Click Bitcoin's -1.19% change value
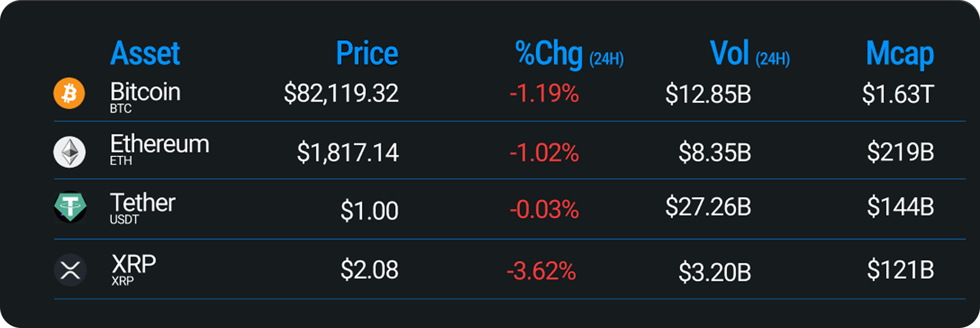The width and height of the screenshot is (980, 328). [x=544, y=94]
